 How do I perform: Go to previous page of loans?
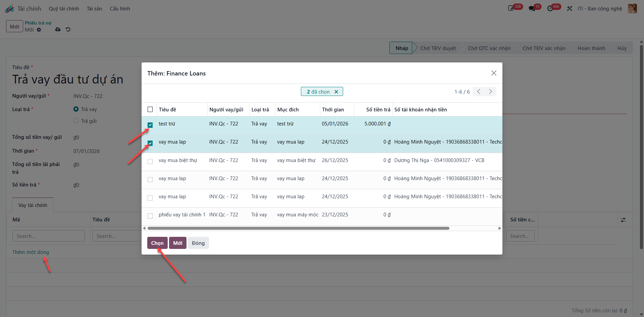click(x=479, y=92)
